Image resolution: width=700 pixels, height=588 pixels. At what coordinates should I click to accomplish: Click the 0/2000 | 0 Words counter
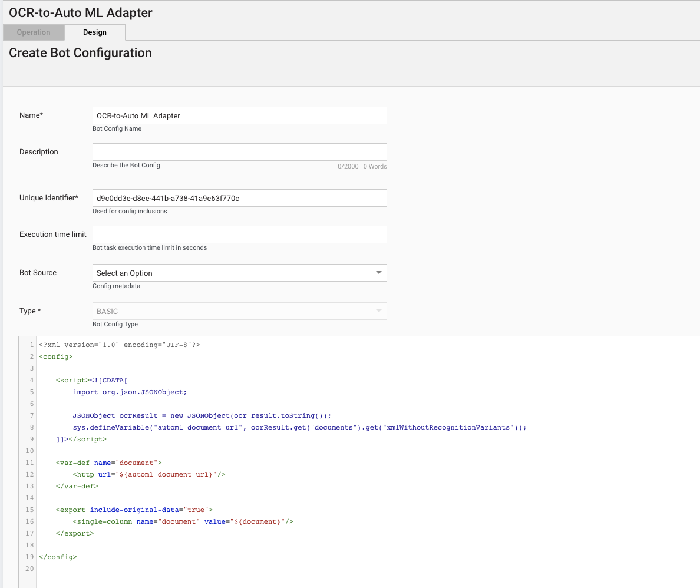click(x=362, y=166)
